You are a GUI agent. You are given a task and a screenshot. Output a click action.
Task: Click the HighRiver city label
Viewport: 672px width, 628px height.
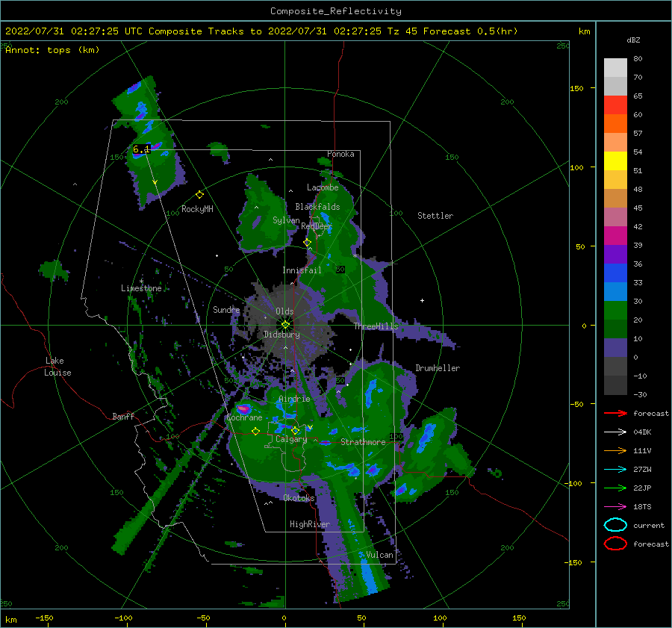pyautogui.click(x=310, y=524)
